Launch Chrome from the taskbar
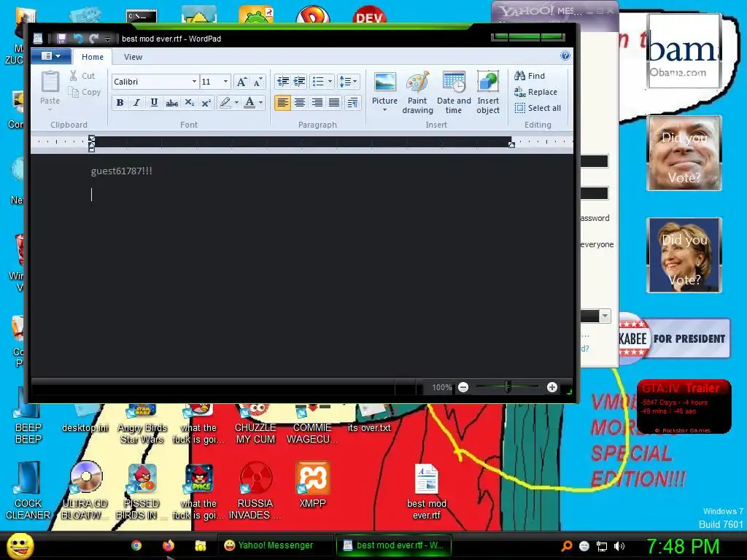 point(136,545)
